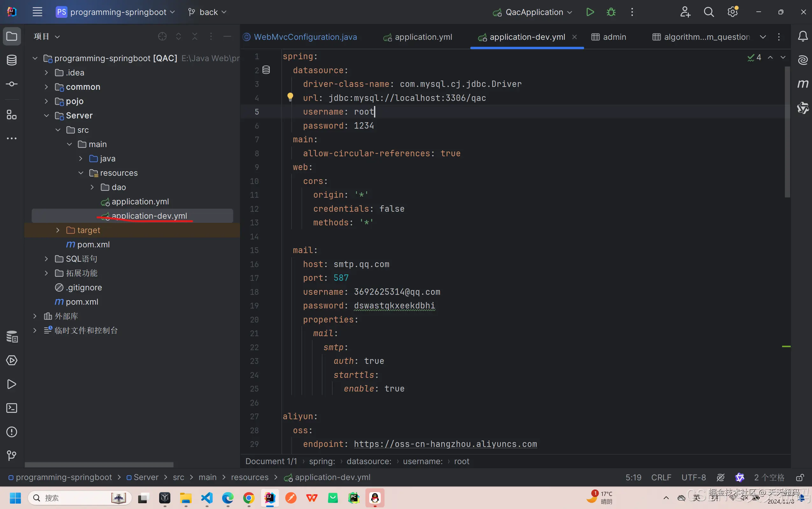Screen dimensions: 812x509
Task: Toggle the Project tool window folder button
Action: tap(12, 36)
